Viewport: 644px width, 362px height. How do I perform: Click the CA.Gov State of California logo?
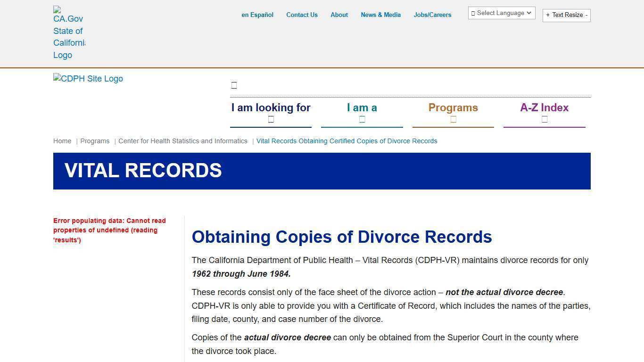[69, 33]
